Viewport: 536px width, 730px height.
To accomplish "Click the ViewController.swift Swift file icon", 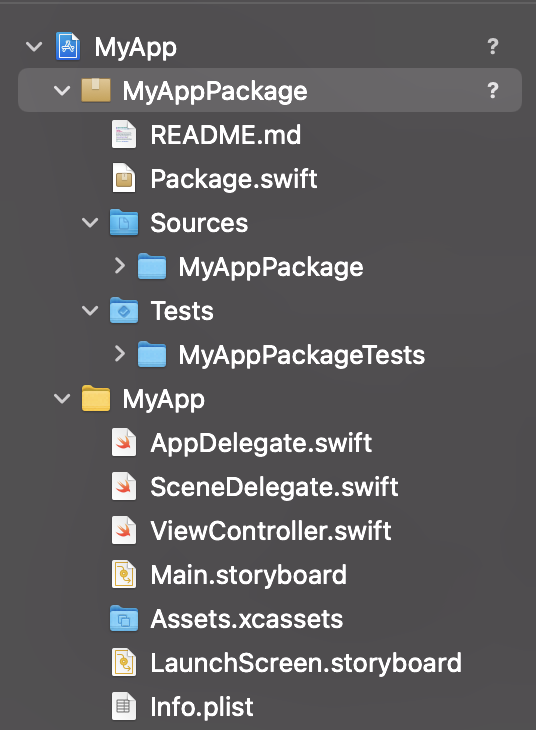I will [124, 530].
